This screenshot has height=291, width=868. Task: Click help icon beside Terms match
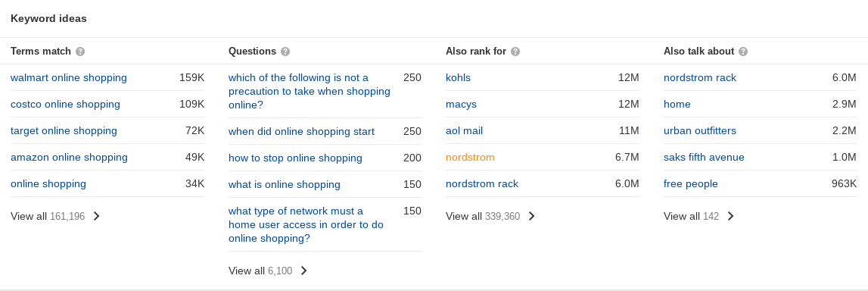click(x=80, y=52)
